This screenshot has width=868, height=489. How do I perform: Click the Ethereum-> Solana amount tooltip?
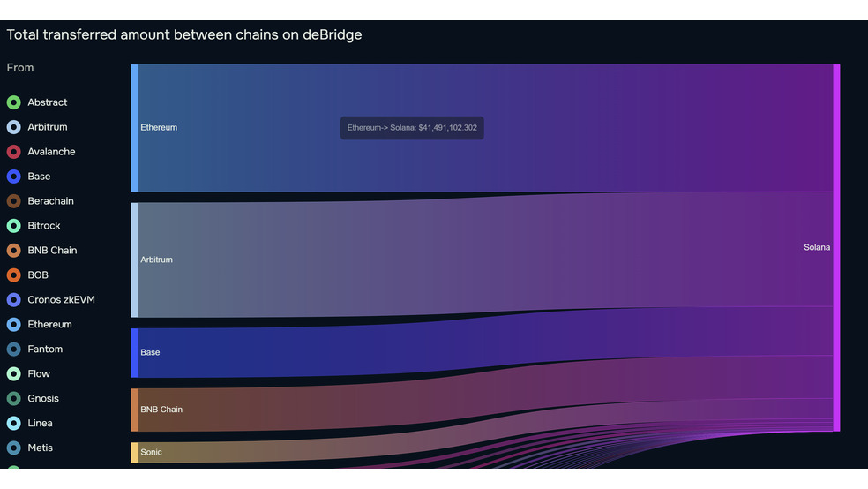pyautogui.click(x=412, y=128)
